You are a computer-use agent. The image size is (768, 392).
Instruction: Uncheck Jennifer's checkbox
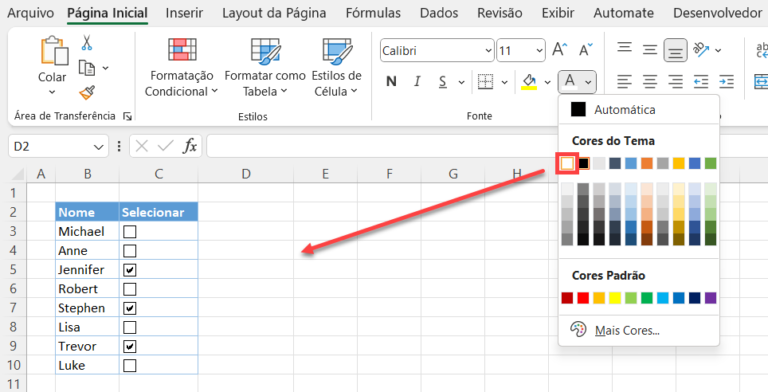[x=130, y=270]
